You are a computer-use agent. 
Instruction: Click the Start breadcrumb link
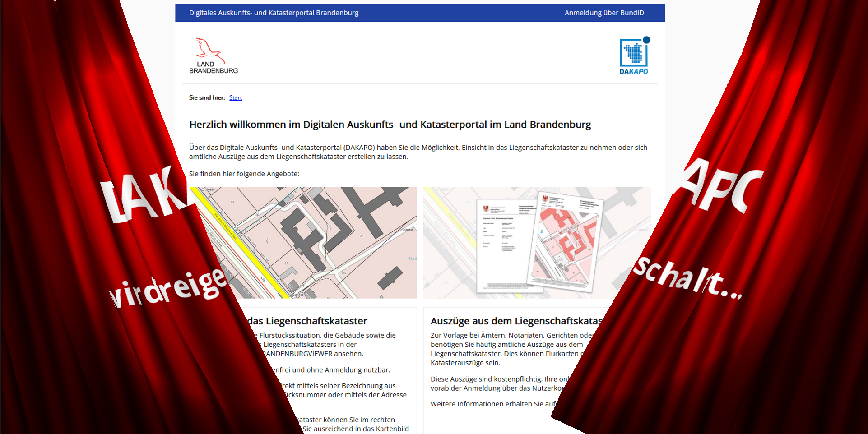[x=235, y=97]
